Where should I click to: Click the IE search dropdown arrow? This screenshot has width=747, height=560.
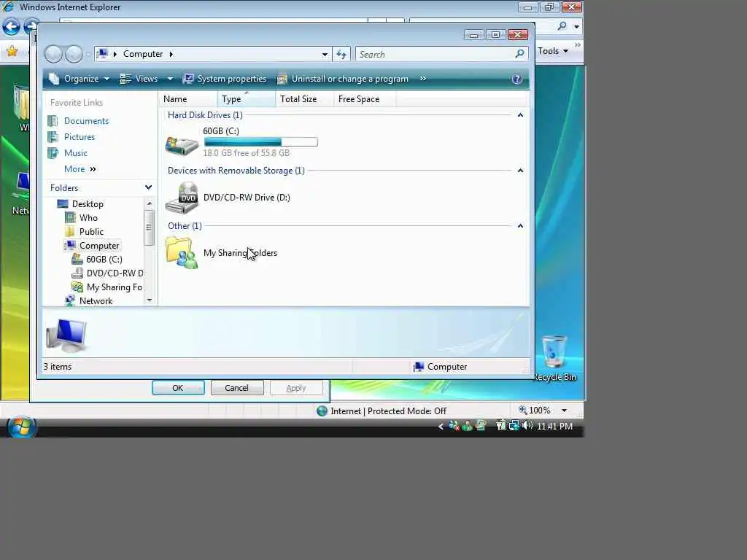(576, 27)
